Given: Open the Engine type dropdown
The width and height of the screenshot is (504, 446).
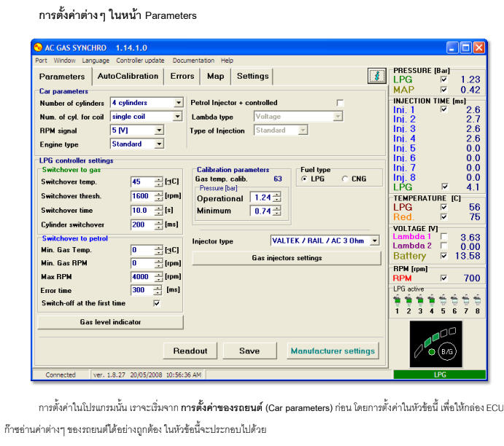Looking at the screenshot, I should [159, 144].
